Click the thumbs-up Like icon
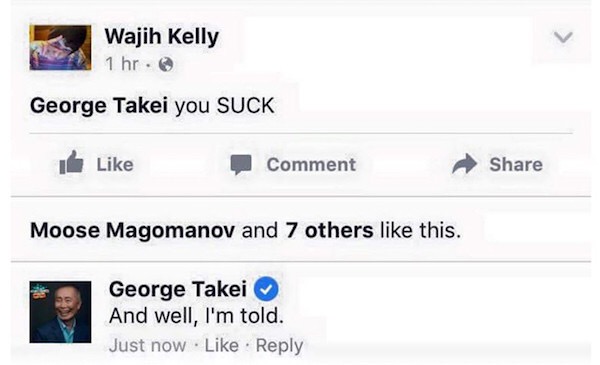This screenshot has width=600, height=365. [x=71, y=162]
